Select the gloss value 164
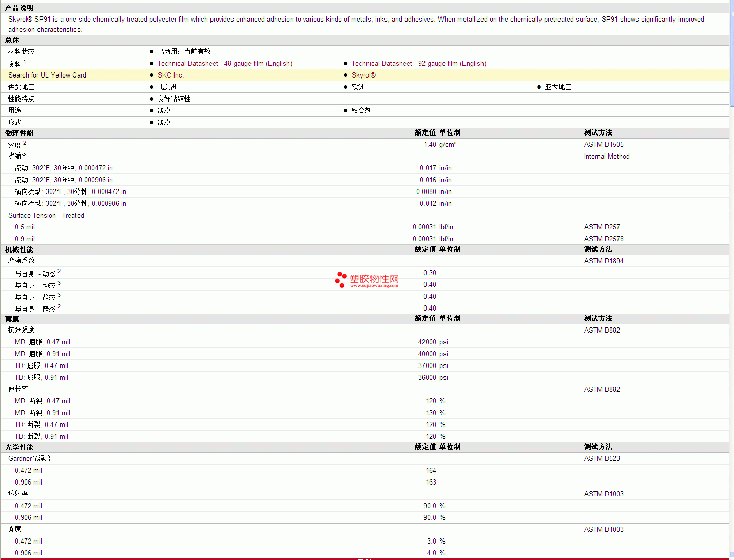This screenshot has width=734, height=560. click(x=431, y=471)
